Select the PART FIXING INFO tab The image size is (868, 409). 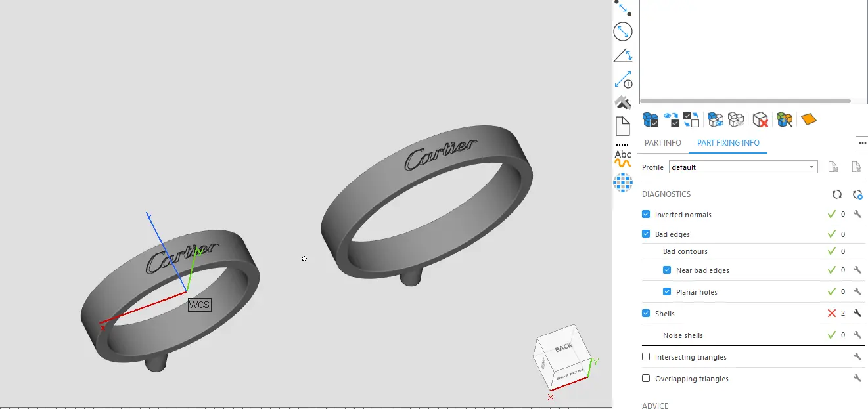click(x=728, y=143)
